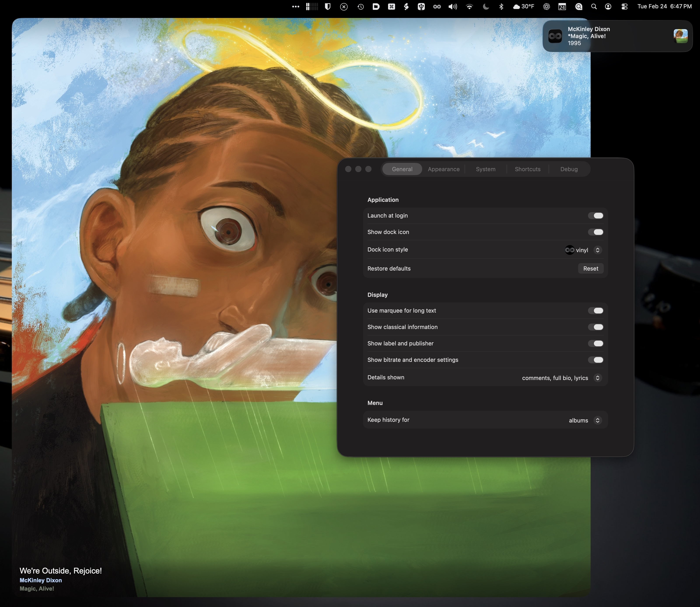Open the 30°F weather menu item

(524, 7)
